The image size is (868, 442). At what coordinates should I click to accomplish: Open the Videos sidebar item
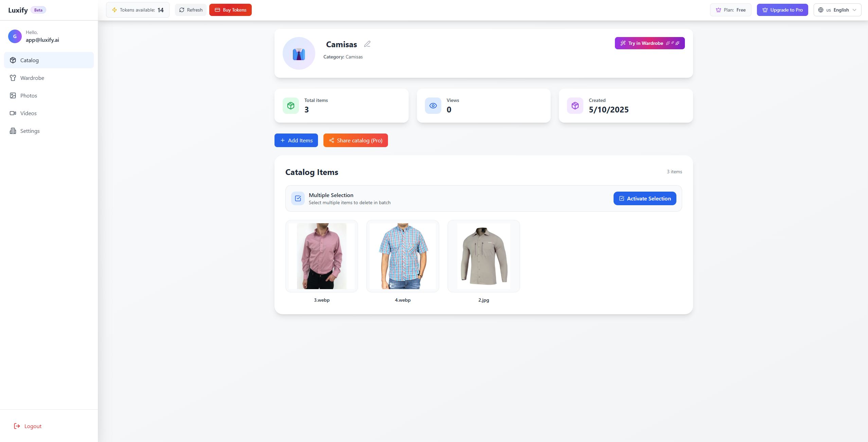coord(28,113)
